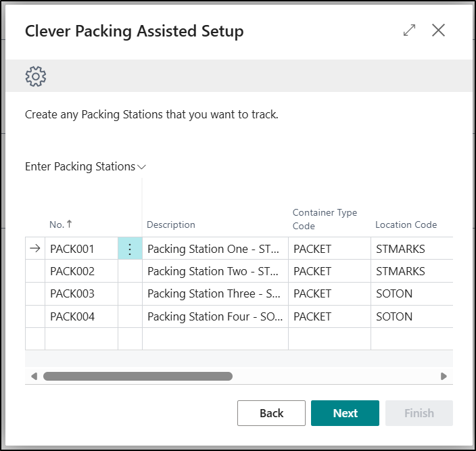Click the Description column header
Screen dimensions: 476x451
pyautogui.click(x=171, y=224)
